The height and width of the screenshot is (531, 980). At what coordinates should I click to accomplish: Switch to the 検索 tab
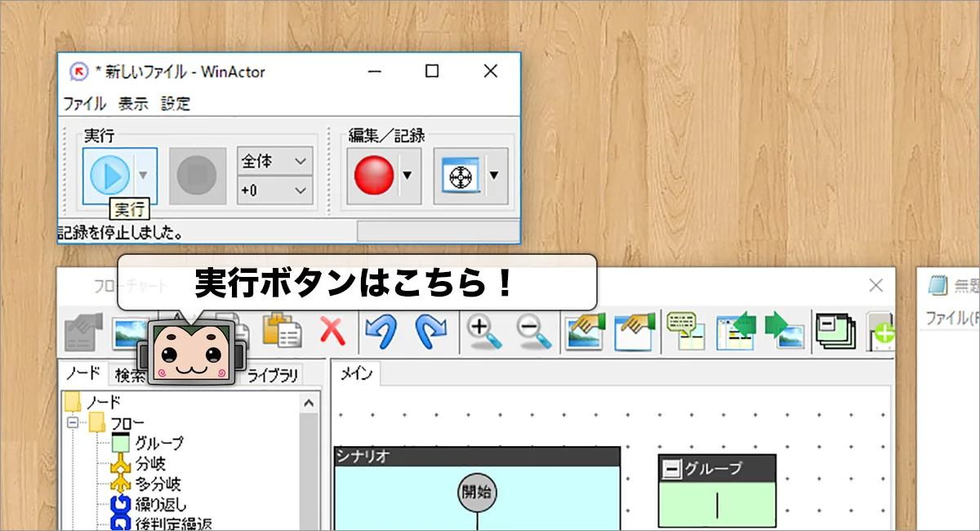129,375
